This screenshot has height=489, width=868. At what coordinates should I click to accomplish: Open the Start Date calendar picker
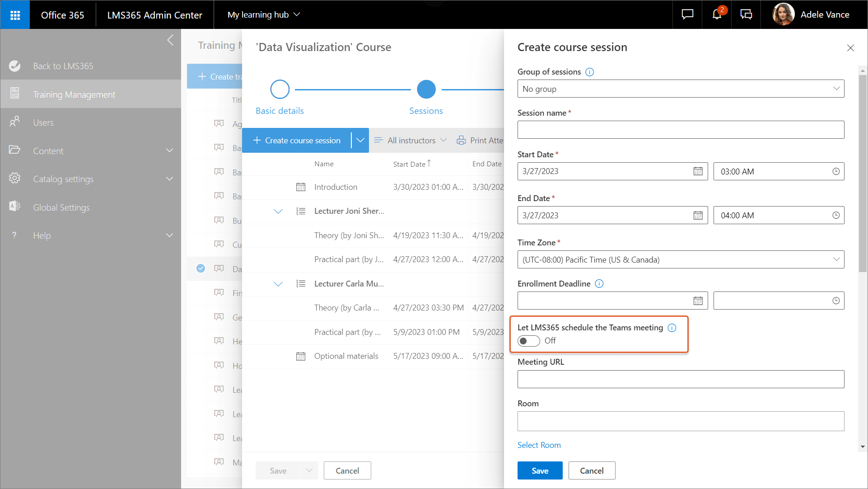698,171
